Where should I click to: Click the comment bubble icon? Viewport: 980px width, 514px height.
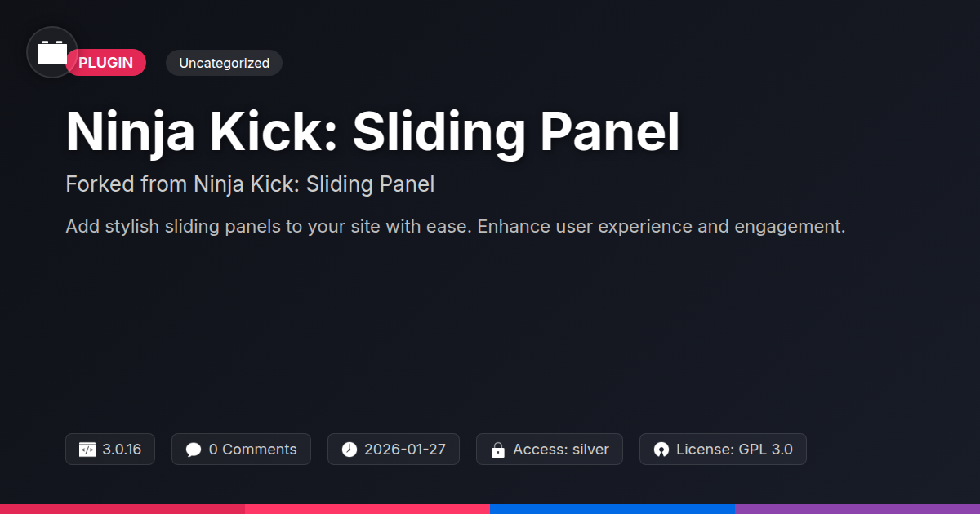pyautogui.click(x=194, y=450)
